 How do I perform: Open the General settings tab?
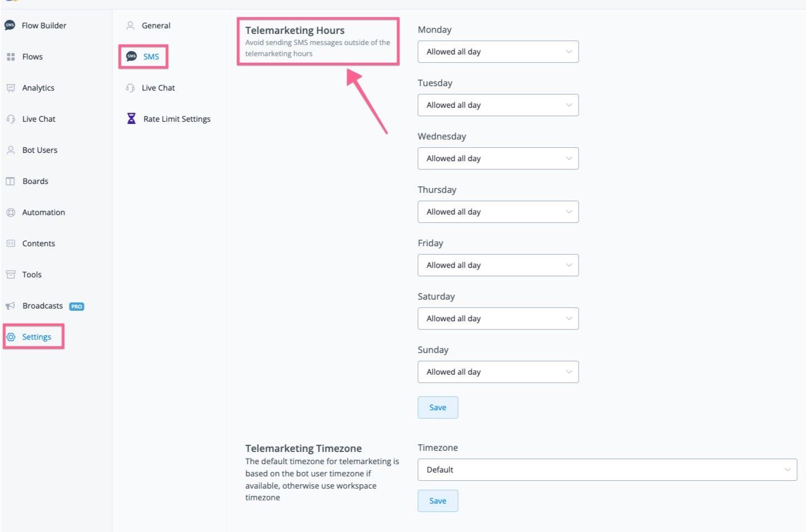[x=156, y=26]
